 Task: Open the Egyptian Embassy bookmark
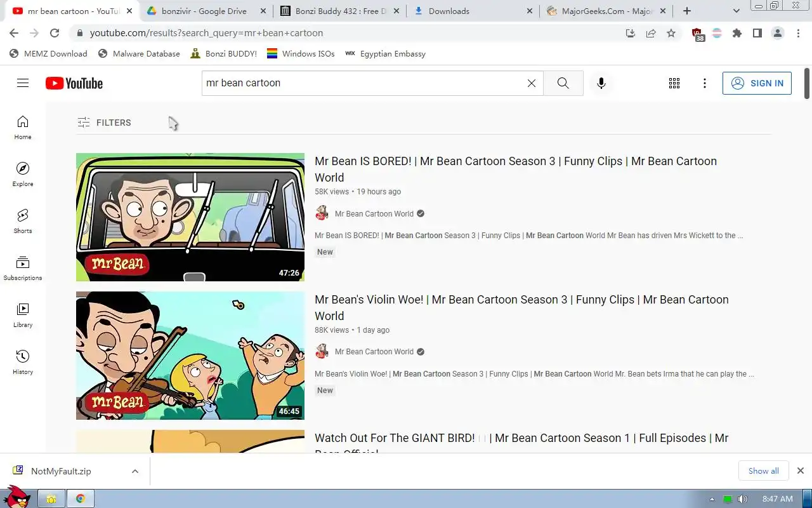[385, 54]
